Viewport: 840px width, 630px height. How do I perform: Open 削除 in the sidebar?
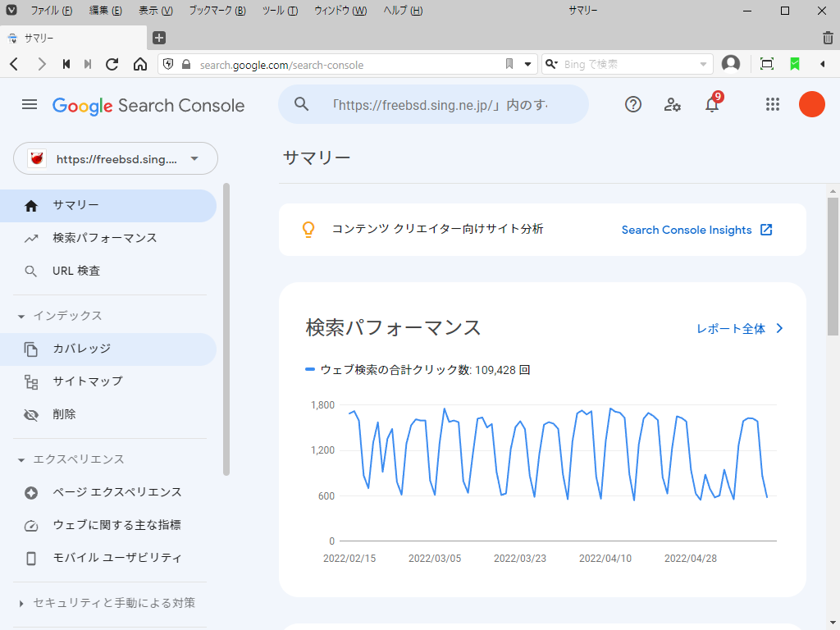click(108, 414)
